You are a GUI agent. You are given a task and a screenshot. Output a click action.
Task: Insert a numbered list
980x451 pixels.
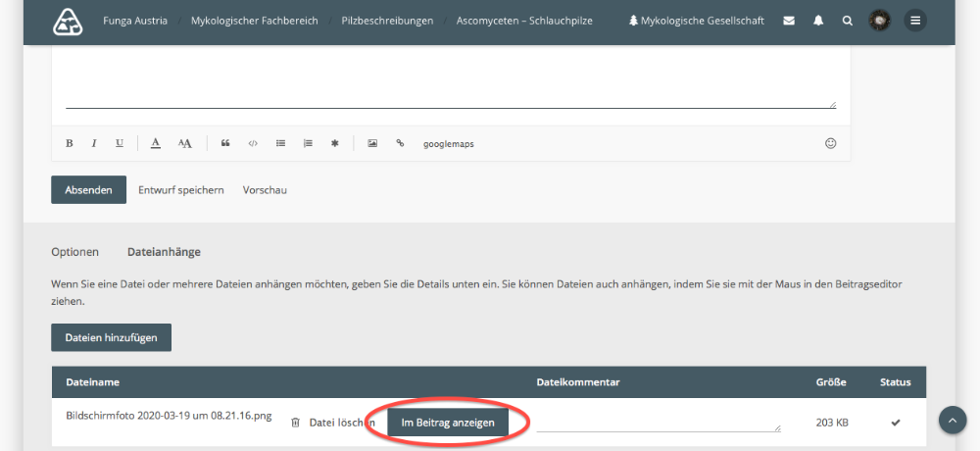coord(308,143)
